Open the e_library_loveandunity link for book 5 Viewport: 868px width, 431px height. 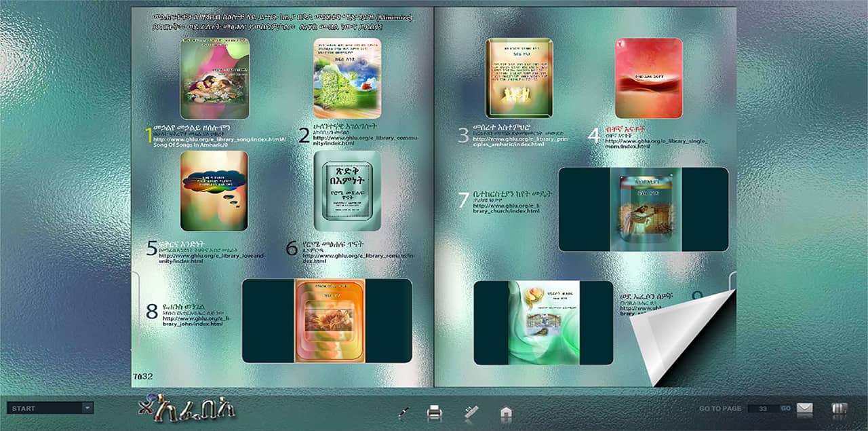[213, 258]
